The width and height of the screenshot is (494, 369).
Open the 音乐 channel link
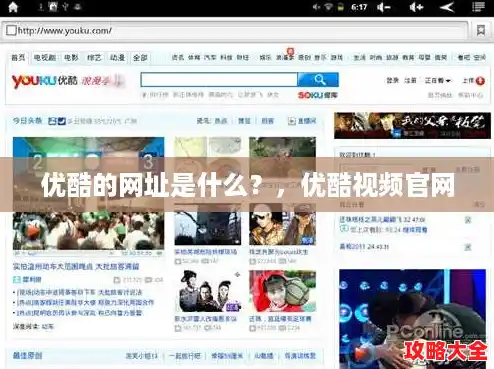pos(321,58)
